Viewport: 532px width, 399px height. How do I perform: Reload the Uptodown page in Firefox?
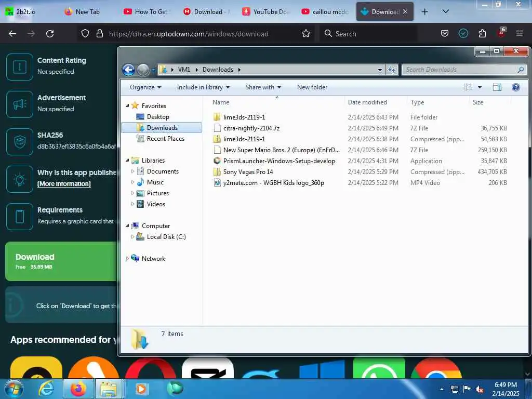[50, 34]
